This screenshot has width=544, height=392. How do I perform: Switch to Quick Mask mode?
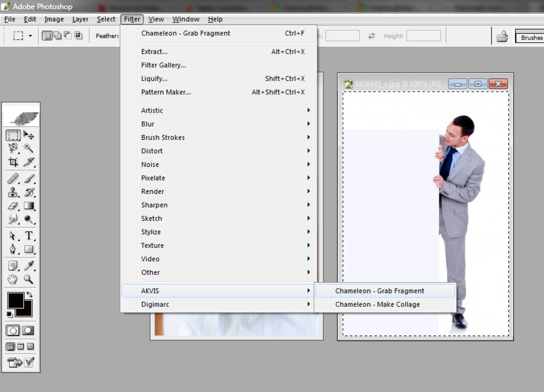28,331
